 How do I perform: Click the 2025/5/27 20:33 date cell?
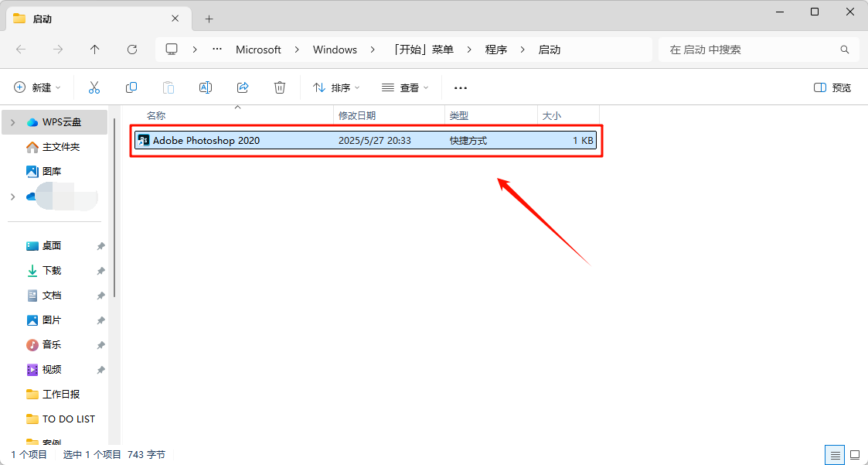pos(375,141)
